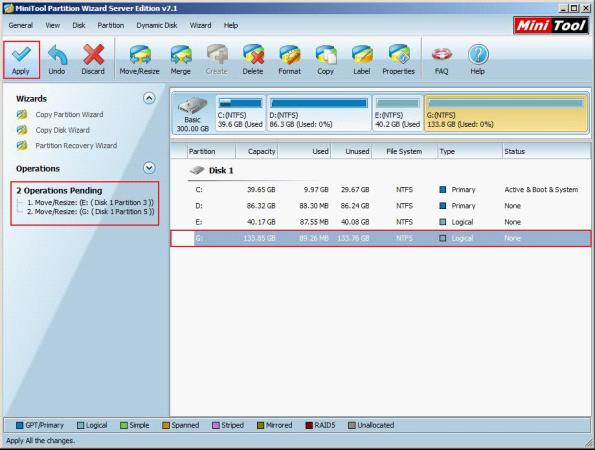This screenshot has height=450, width=595.
Task: Launch the Copy Partition Wizard
Action: [69, 115]
